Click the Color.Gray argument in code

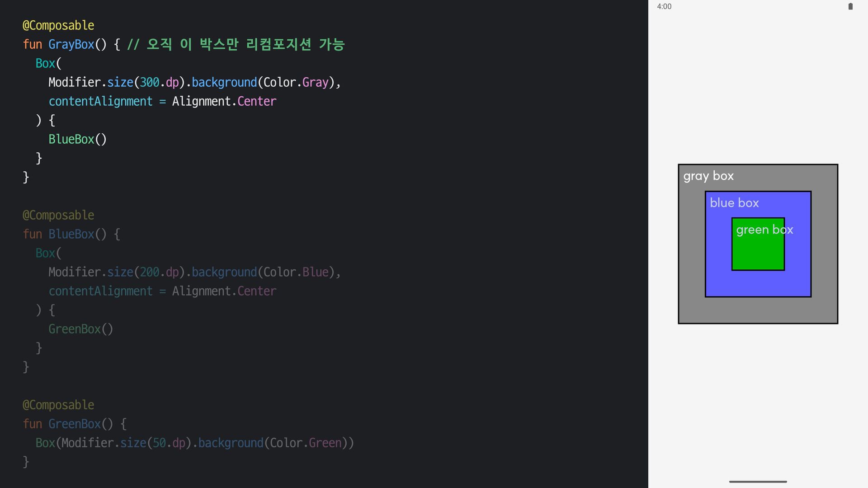[x=296, y=82]
